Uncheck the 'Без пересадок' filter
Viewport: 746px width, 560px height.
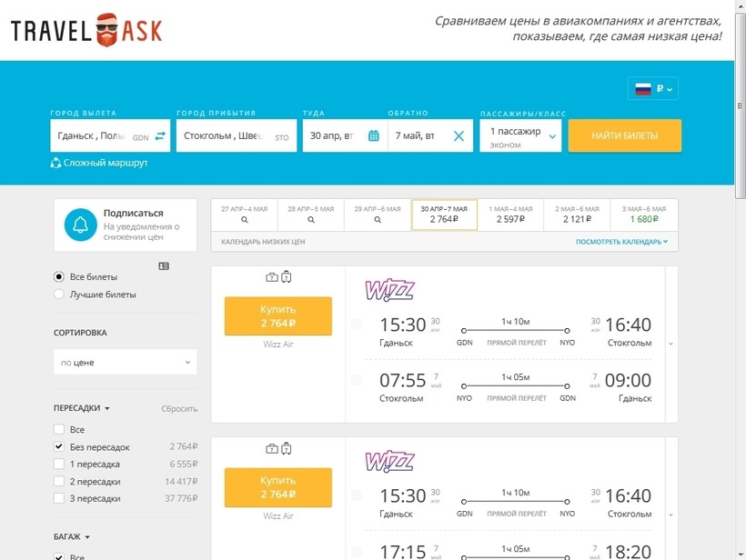coord(59,447)
